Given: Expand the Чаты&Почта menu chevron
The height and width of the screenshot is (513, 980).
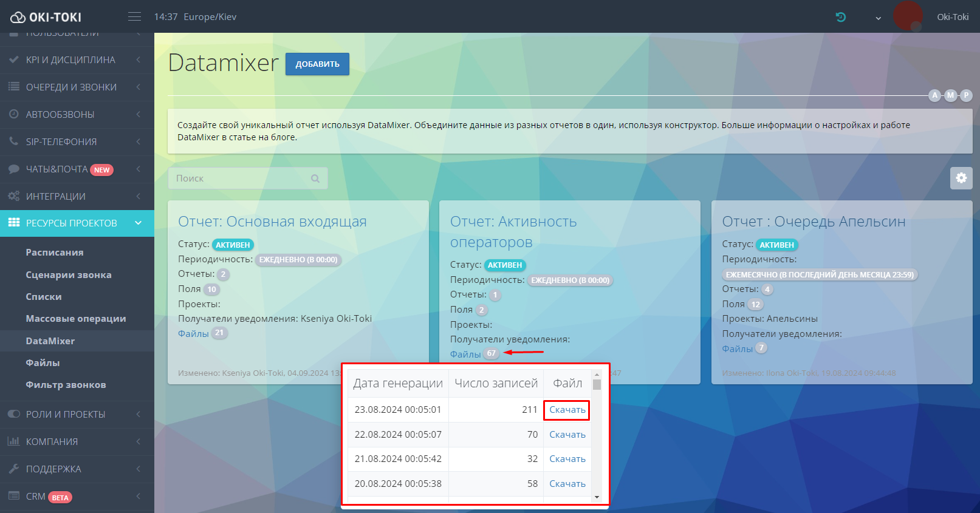Looking at the screenshot, I should coord(139,169).
